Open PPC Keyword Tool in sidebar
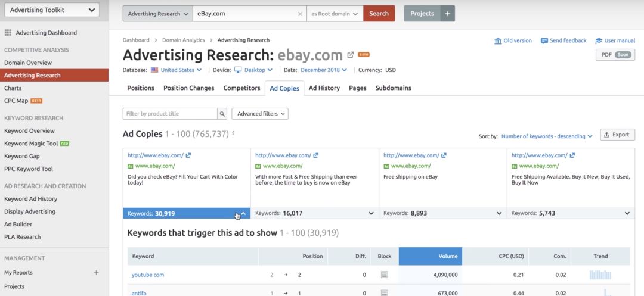This screenshot has height=296, width=644. pos(29,169)
